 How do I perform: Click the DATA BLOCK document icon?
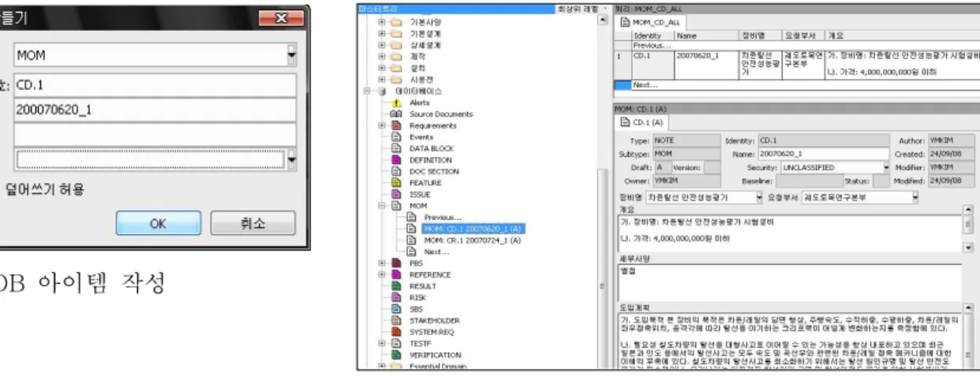[x=397, y=148]
